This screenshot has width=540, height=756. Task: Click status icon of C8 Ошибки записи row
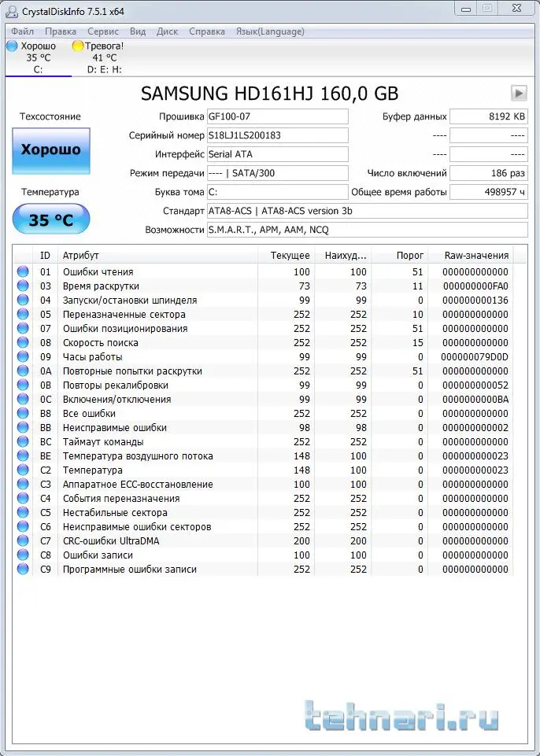click(23, 555)
